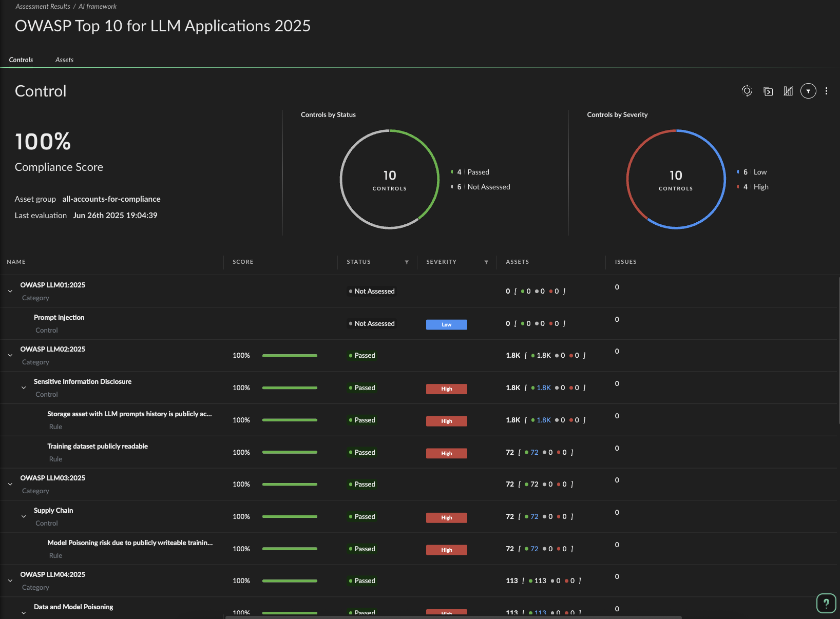Click the Low severity legend entry

(752, 172)
